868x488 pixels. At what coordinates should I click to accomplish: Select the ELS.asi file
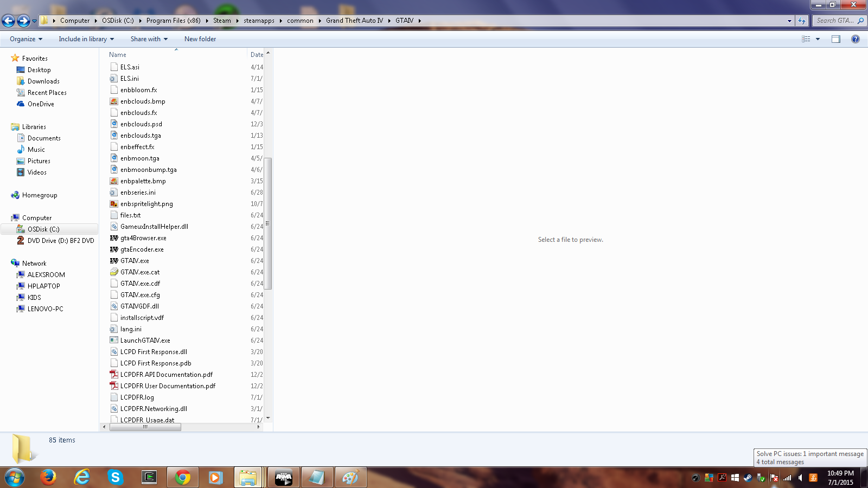pos(130,67)
